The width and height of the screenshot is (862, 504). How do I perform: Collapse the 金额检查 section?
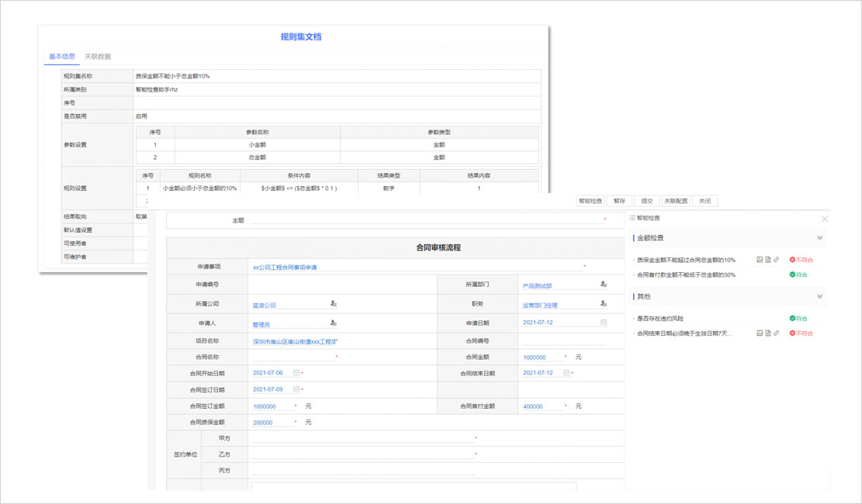[x=819, y=238]
